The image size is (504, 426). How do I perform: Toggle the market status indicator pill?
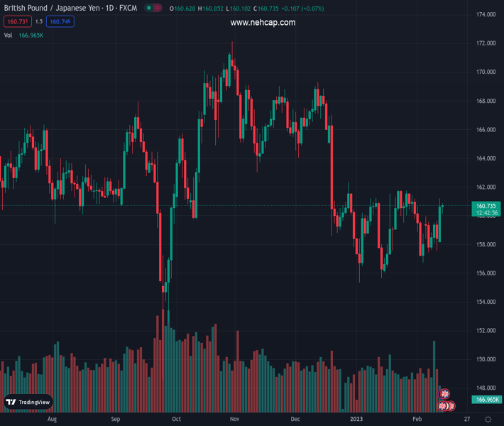pos(153,9)
